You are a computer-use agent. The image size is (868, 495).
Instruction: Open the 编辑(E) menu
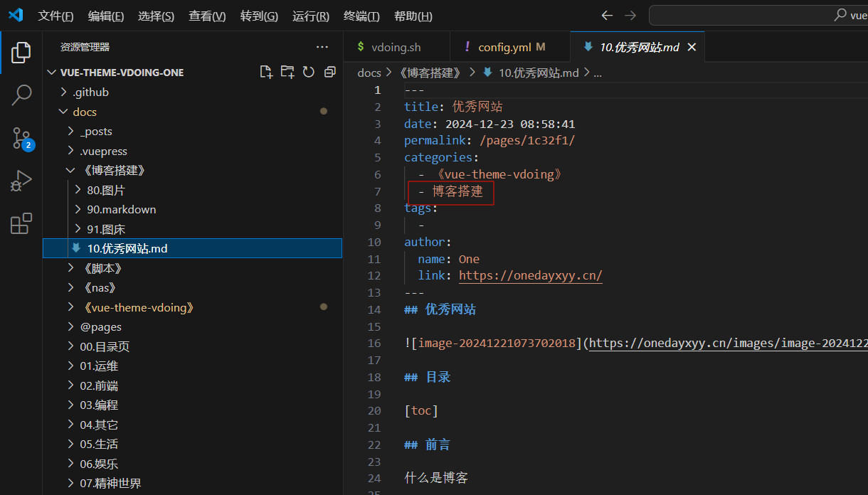coord(106,16)
